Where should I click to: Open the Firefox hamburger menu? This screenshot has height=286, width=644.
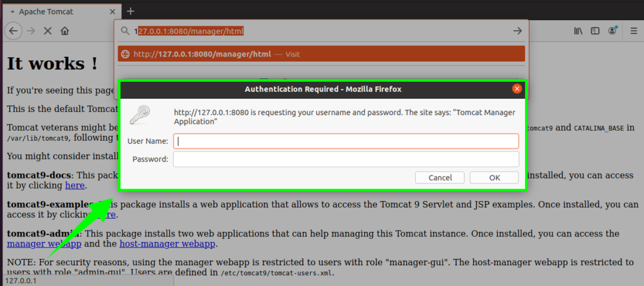(x=634, y=31)
